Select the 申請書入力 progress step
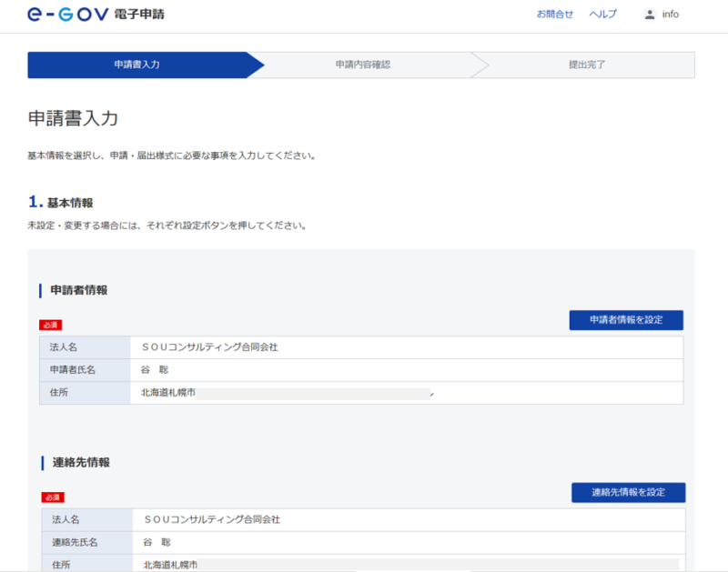This screenshot has height=572, width=728. click(137, 65)
